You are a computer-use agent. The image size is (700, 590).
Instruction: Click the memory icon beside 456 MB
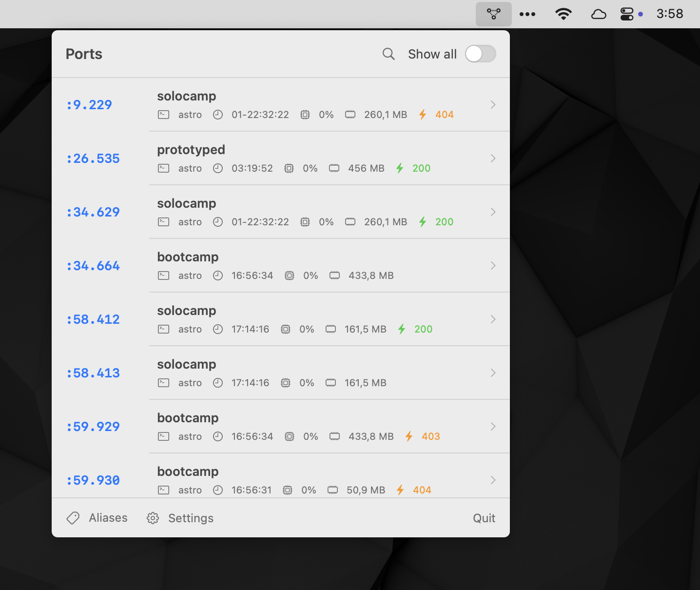click(334, 168)
